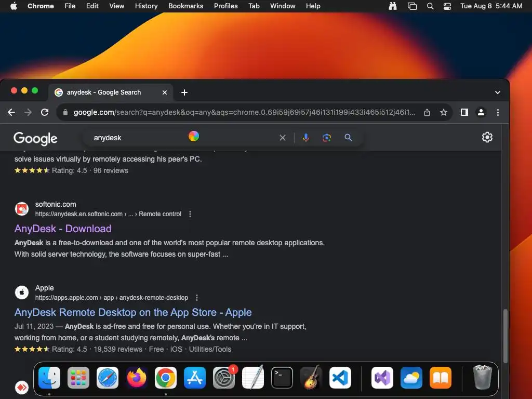Open AnyDesk - Download link
Screen dimensions: 532x399
[63, 229]
